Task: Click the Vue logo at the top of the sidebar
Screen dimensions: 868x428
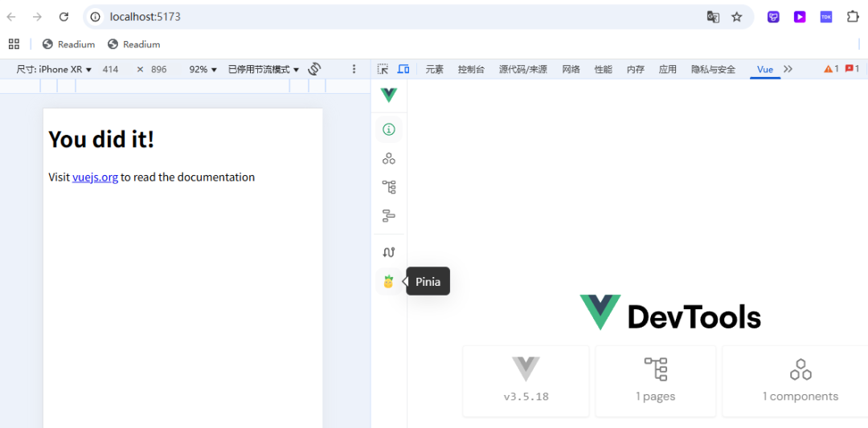Action: [x=389, y=95]
